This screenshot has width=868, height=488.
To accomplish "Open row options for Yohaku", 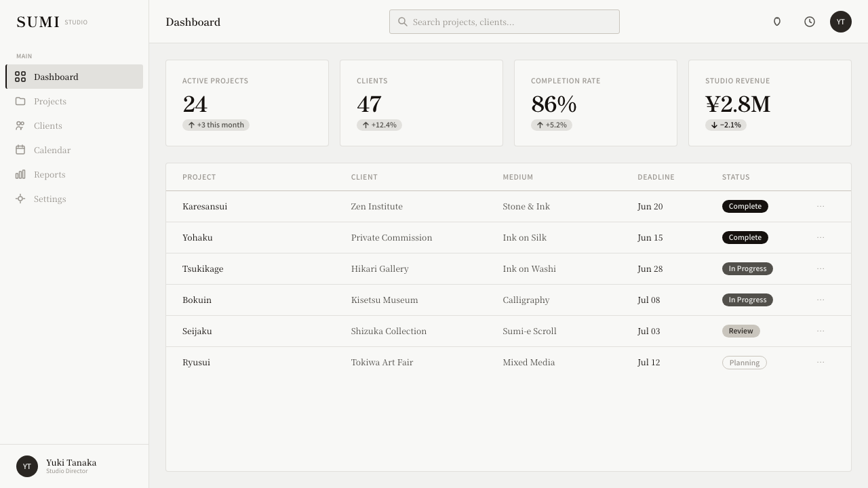I will coord(821,237).
